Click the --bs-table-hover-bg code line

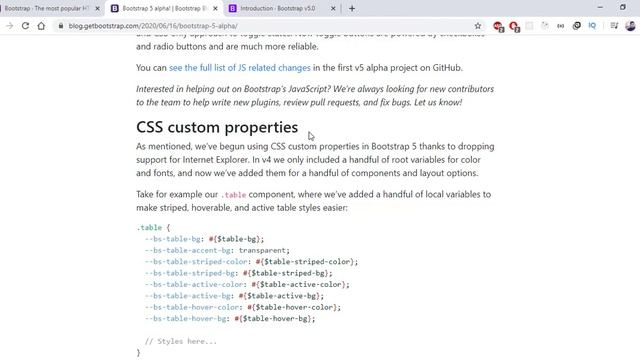pos(230,319)
